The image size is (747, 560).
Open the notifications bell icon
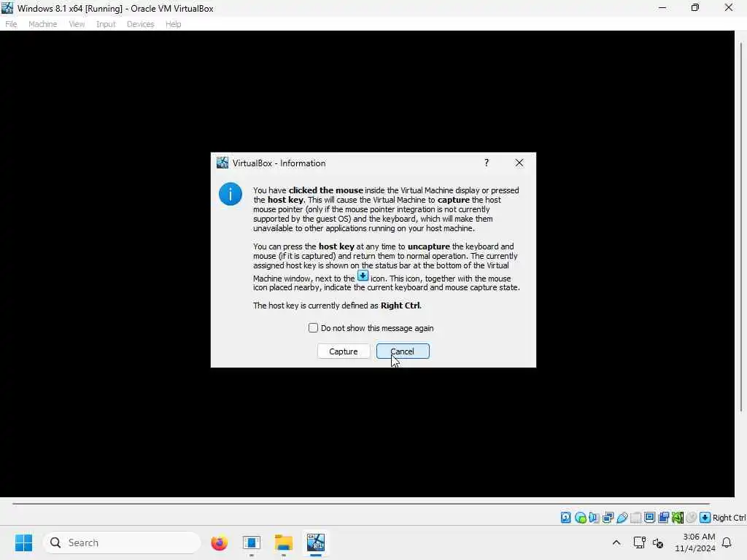[x=727, y=542]
